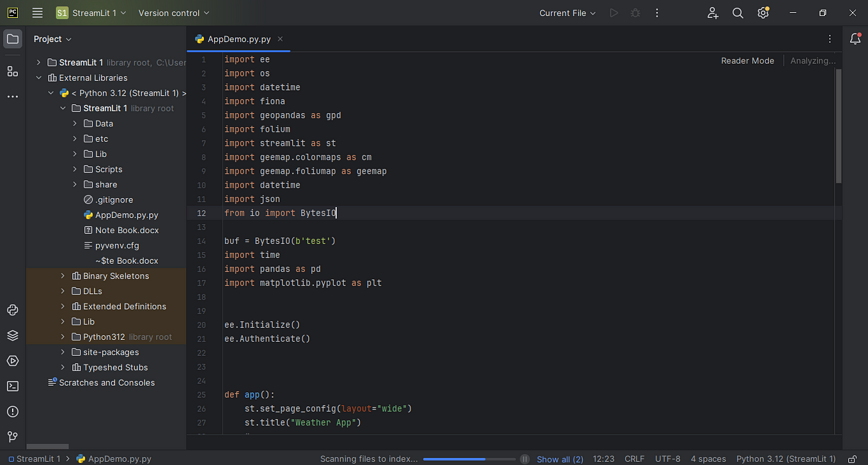This screenshot has height=465, width=868.
Task: Open the Python Console tool window
Action: [13, 310]
